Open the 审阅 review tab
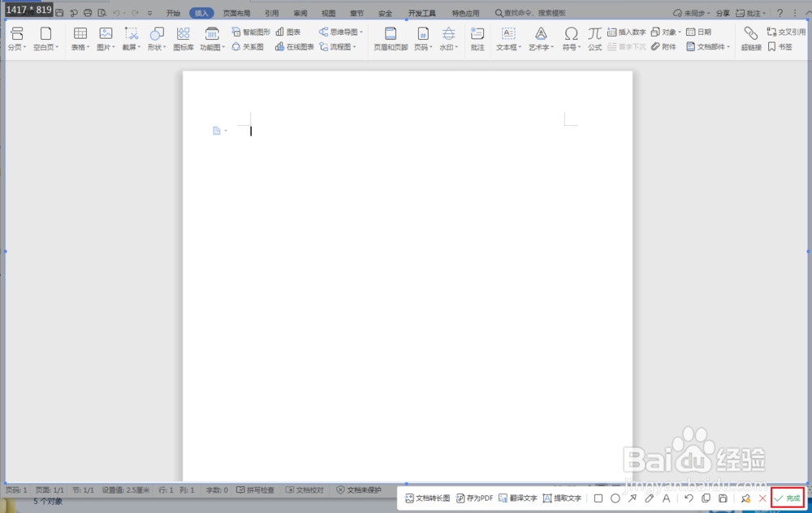The height and width of the screenshot is (513, 812). (300, 13)
